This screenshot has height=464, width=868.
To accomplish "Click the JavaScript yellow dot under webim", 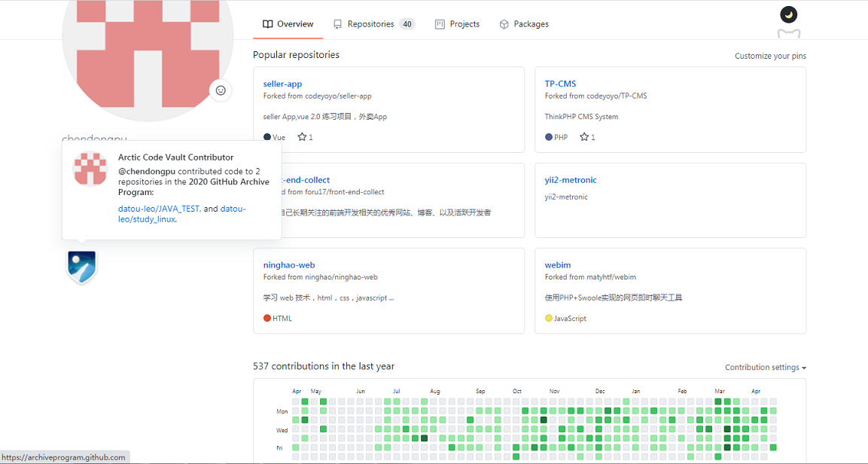I will click(x=549, y=318).
